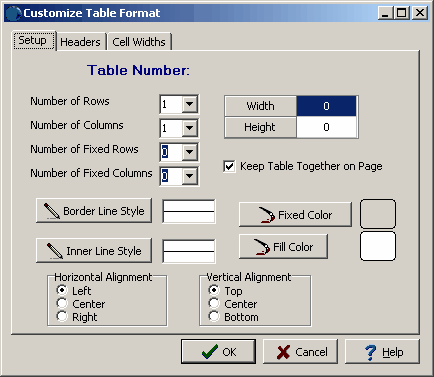
Task: Uncheck Keep Table Together on Page
Action: [x=229, y=166]
